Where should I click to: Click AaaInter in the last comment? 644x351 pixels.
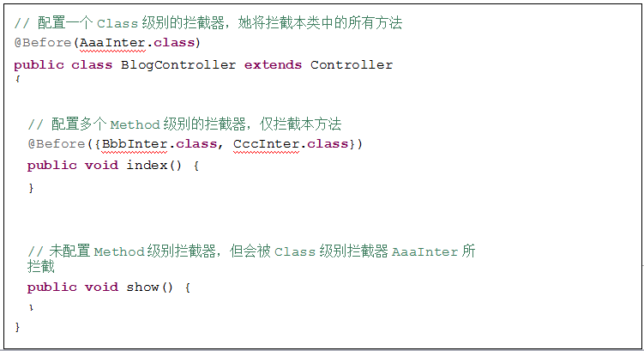click(424, 252)
